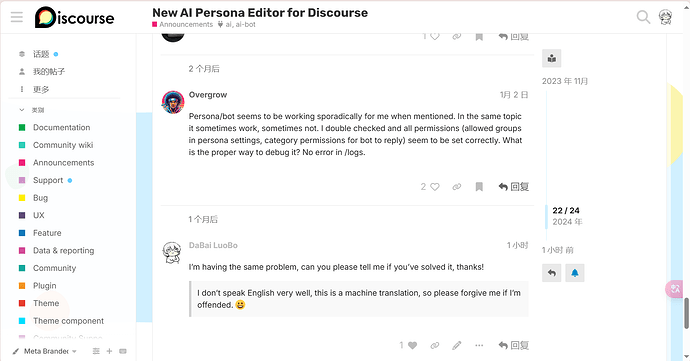The width and height of the screenshot is (690, 361).
Task: Open the search magnifier icon
Action: click(643, 17)
